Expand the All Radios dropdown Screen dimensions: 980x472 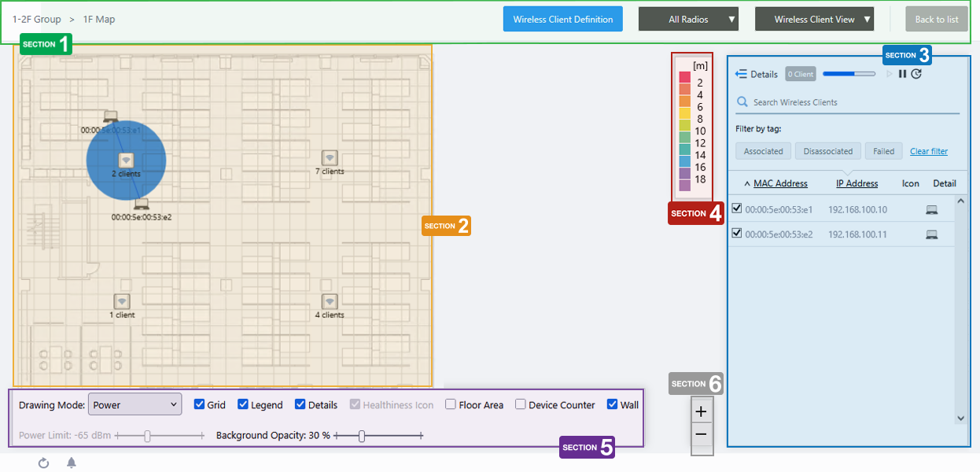[688, 20]
